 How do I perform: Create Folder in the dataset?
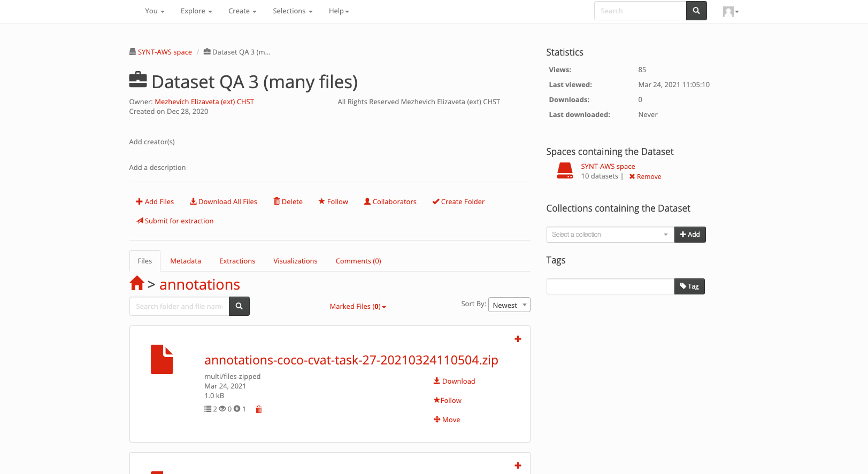pyautogui.click(x=458, y=201)
